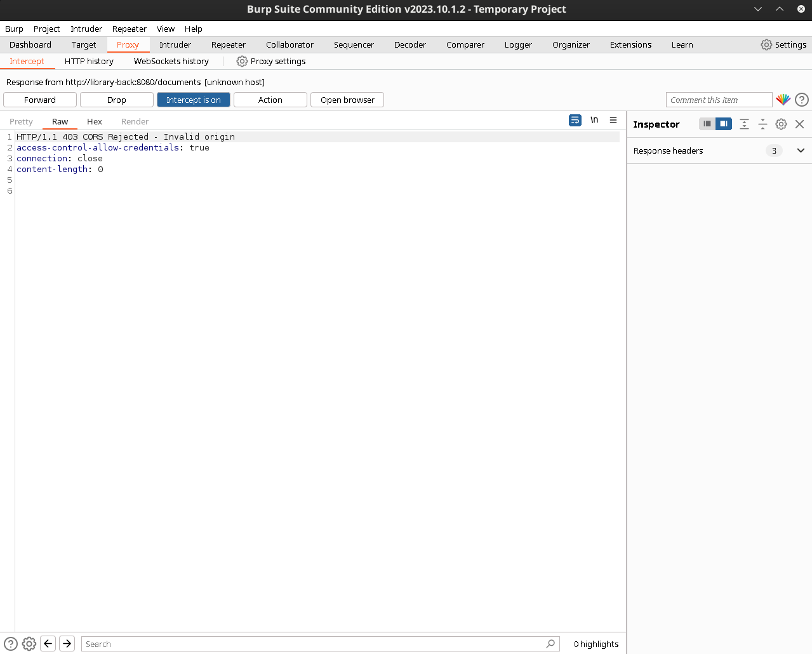Click the search back arrow button
Screen dimensions: 812x654
[48, 643]
